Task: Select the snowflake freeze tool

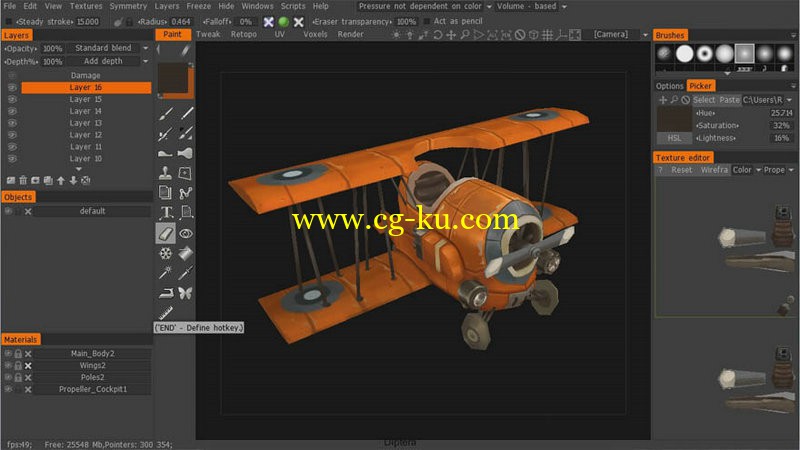Action: click(x=166, y=253)
